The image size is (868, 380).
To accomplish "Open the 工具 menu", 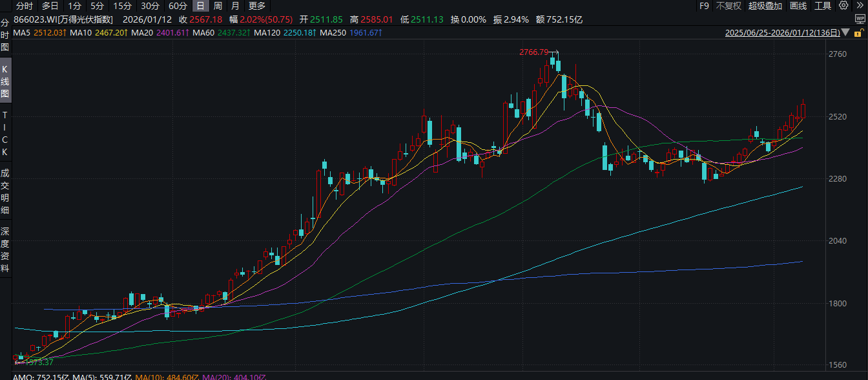I will point(823,6).
